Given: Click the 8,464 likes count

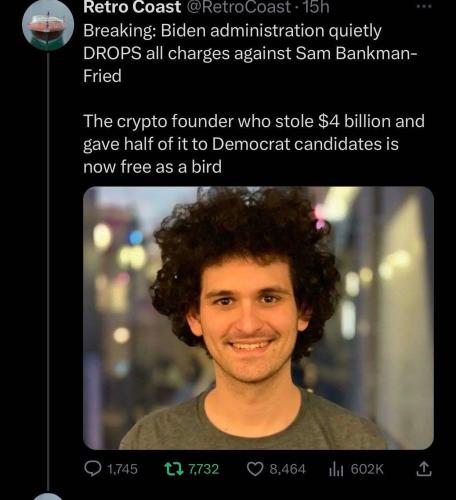Looking at the screenshot, I should click(287, 469).
